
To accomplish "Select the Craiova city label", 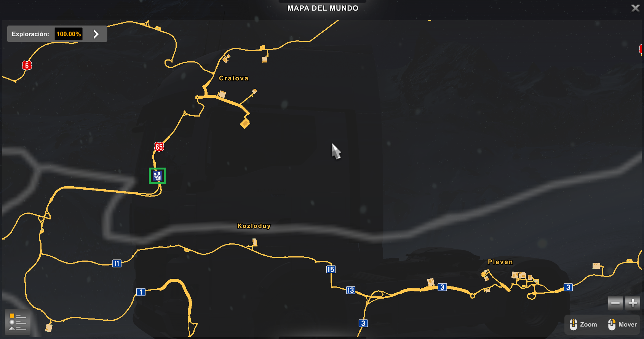I will click(x=233, y=78).
